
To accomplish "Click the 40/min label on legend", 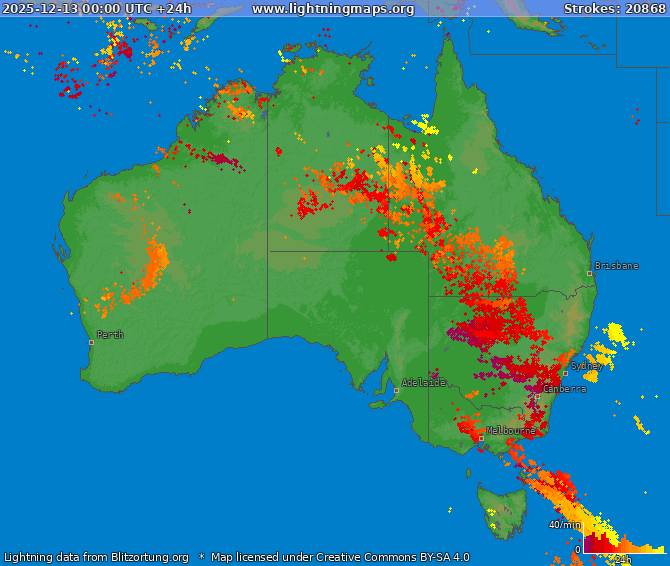I will point(564,525).
